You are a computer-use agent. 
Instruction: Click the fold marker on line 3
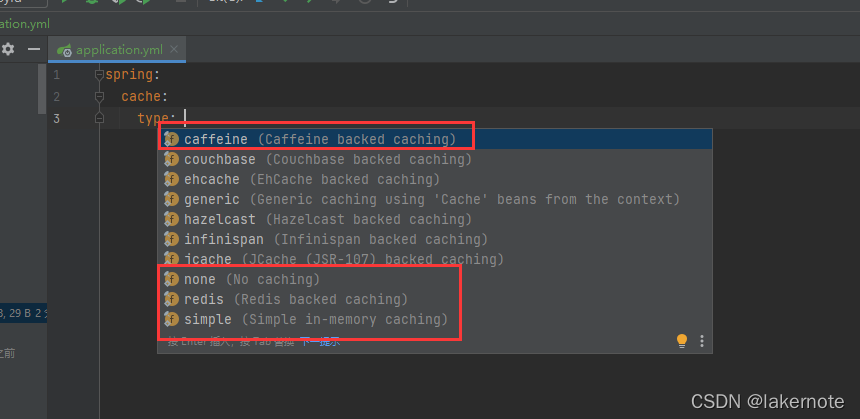99,118
